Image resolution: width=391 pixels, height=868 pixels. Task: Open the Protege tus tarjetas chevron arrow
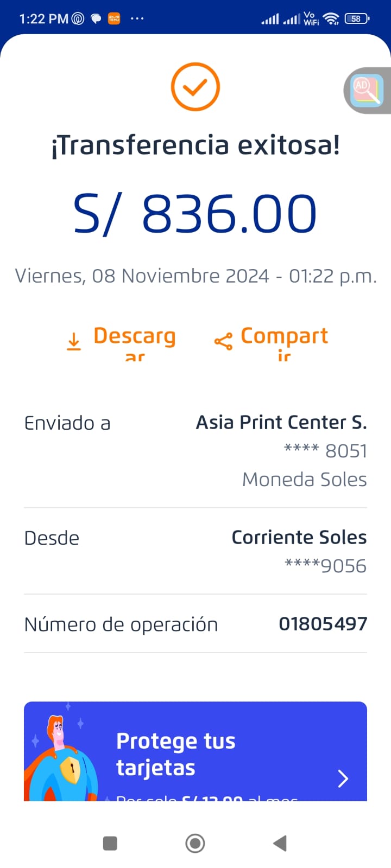click(343, 778)
